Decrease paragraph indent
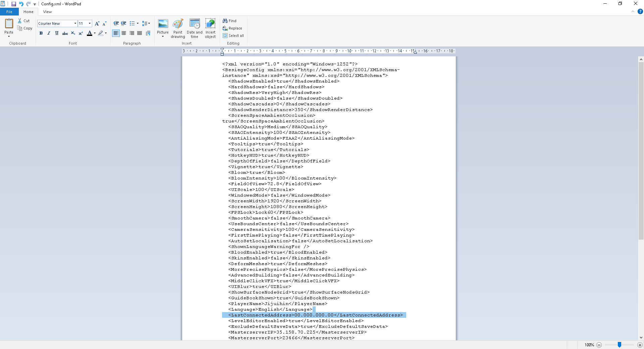Viewport: 644px width, 349px height. point(116,23)
